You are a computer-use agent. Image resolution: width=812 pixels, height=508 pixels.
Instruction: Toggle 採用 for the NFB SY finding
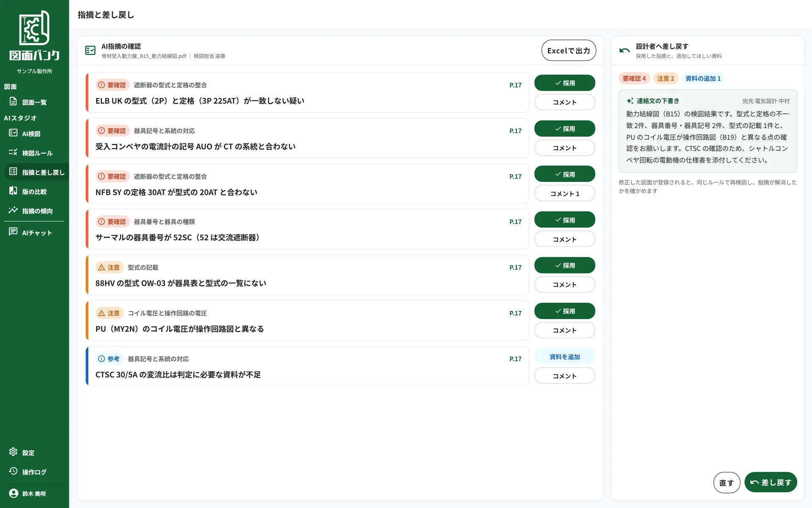coord(565,174)
